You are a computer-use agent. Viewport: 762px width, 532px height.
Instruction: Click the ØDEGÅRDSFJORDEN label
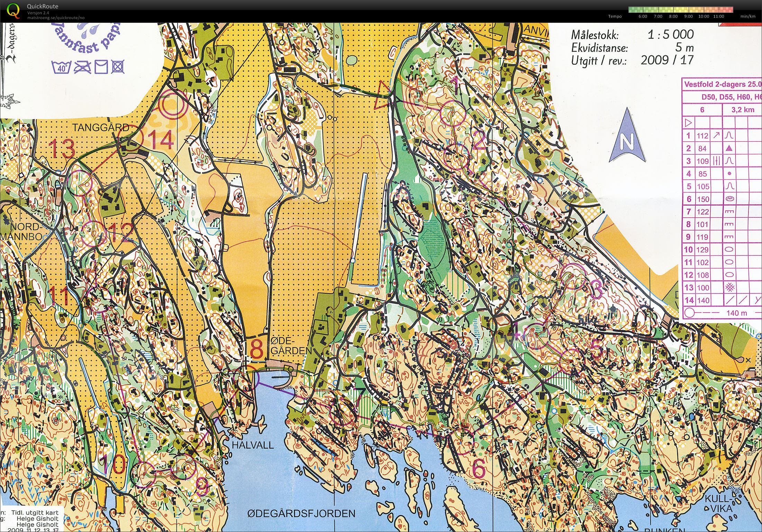(301, 513)
